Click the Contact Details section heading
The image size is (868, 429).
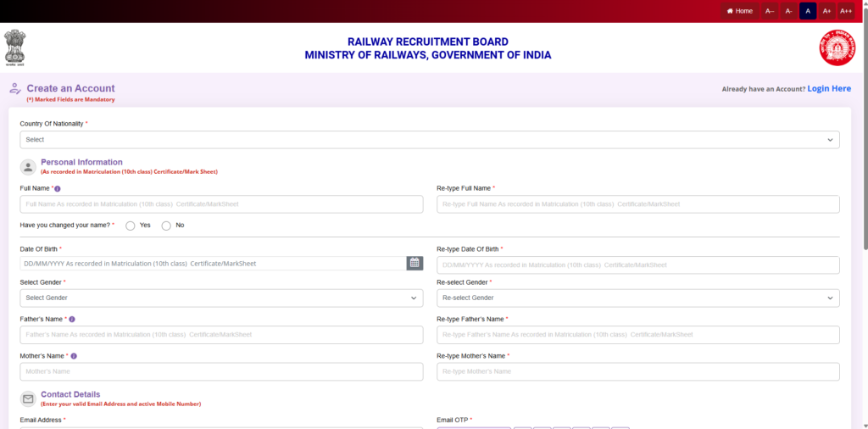click(x=70, y=394)
